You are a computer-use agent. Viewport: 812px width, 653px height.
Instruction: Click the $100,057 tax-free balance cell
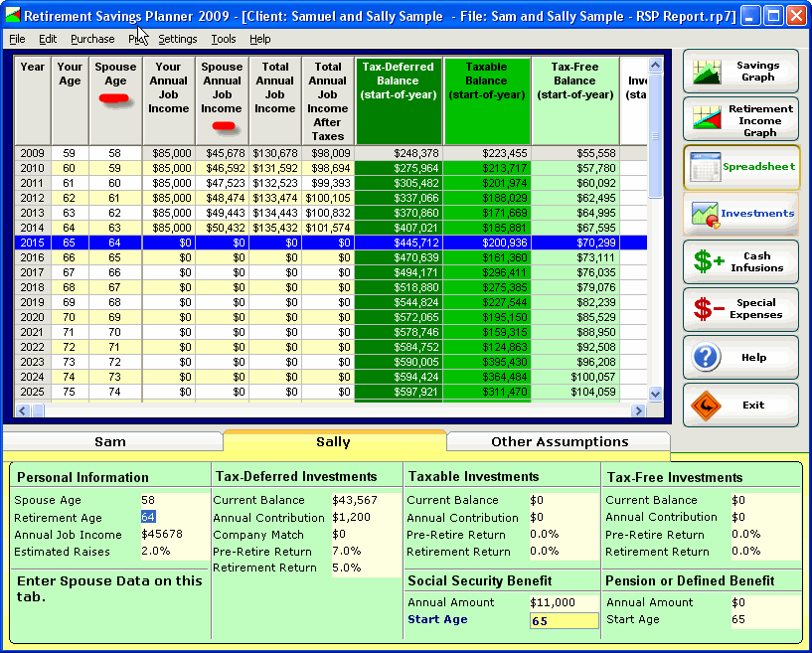point(575,377)
